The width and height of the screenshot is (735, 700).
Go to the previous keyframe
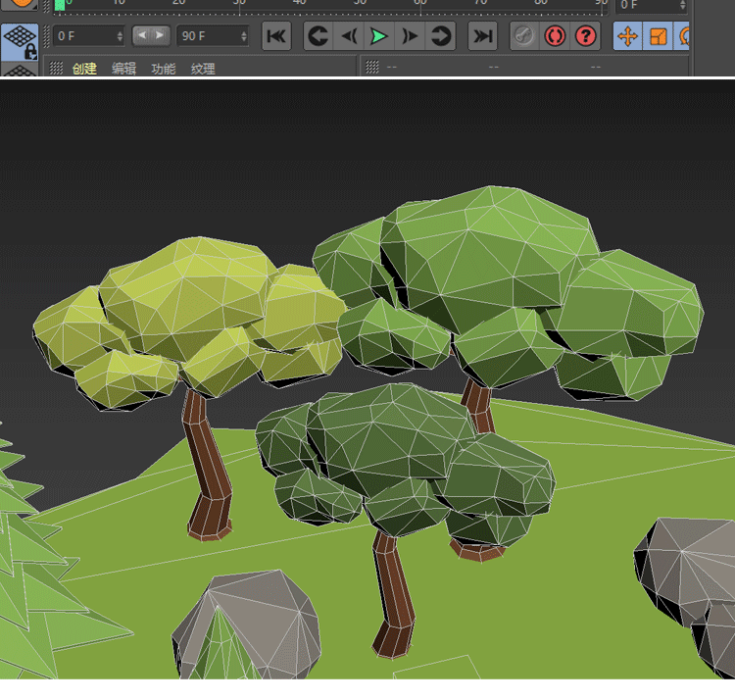318,36
